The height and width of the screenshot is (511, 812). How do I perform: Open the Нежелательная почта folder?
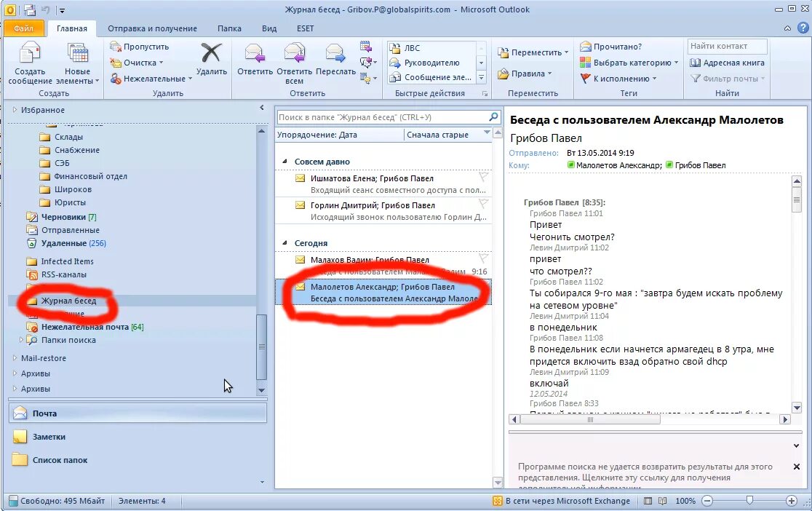click(85, 327)
